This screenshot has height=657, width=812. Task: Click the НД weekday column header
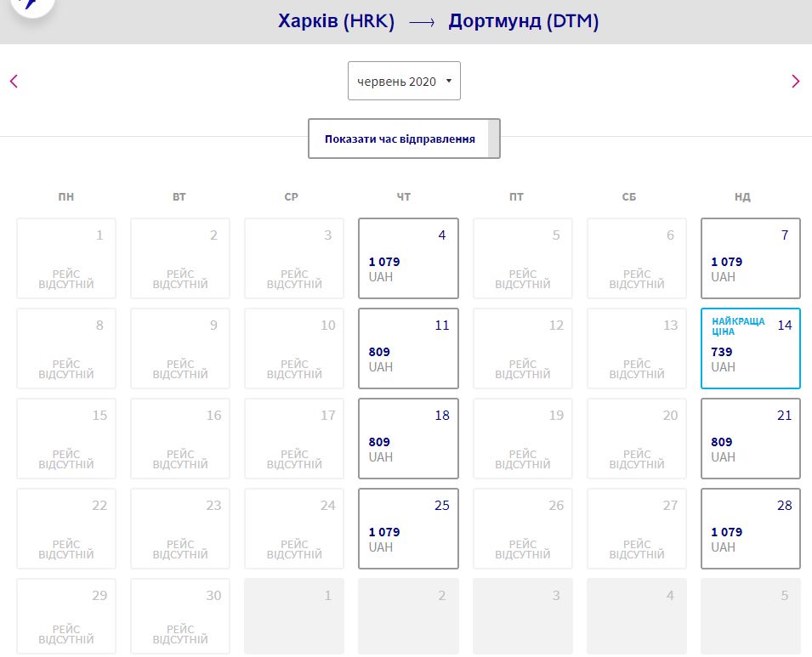(x=742, y=197)
